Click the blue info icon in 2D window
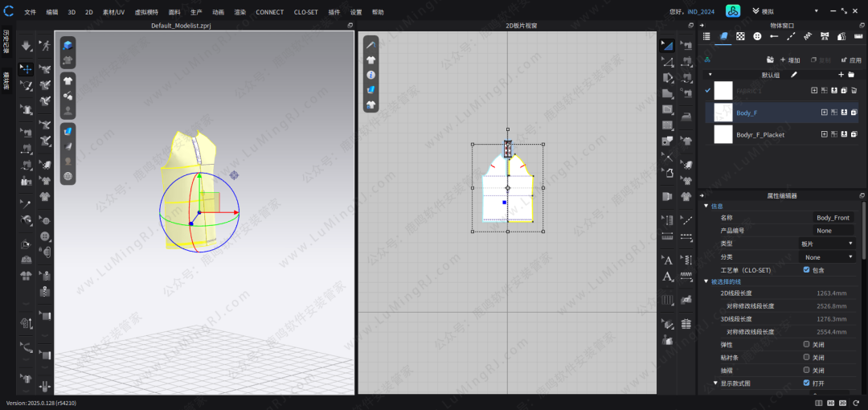The width and height of the screenshot is (868, 410). pos(371,75)
